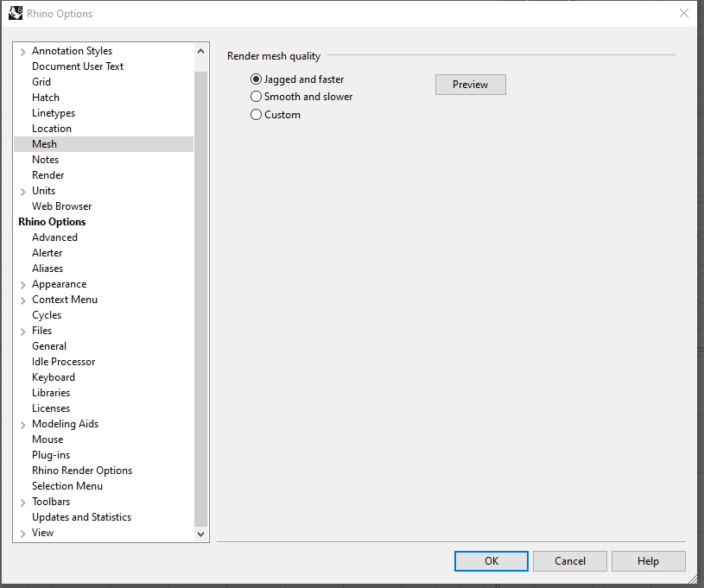
Task: Open the Advanced options page
Action: pos(54,237)
